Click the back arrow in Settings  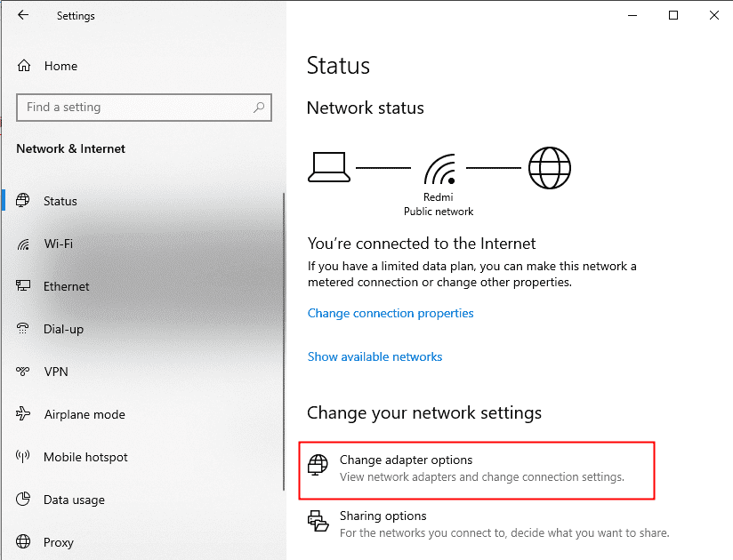tap(23, 15)
